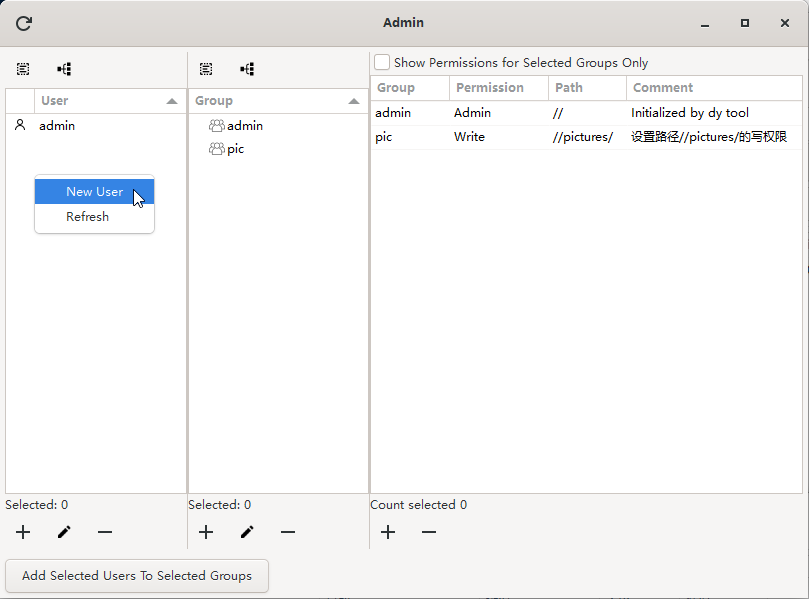Edit the user with the pencil icon

coord(64,532)
